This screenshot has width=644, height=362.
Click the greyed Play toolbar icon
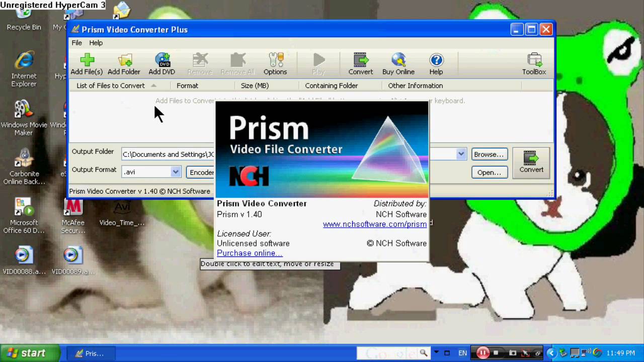(x=318, y=64)
